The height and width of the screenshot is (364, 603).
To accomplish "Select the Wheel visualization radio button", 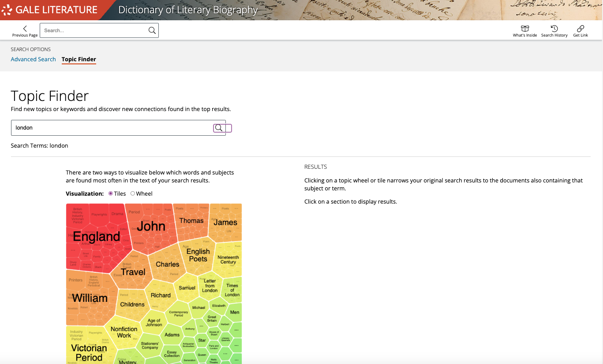I will tap(133, 193).
